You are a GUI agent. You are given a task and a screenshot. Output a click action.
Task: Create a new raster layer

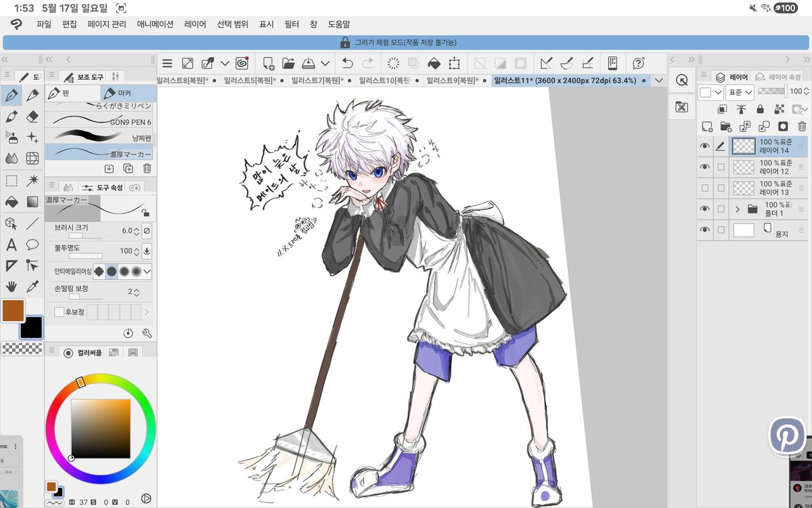tap(707, 126)
